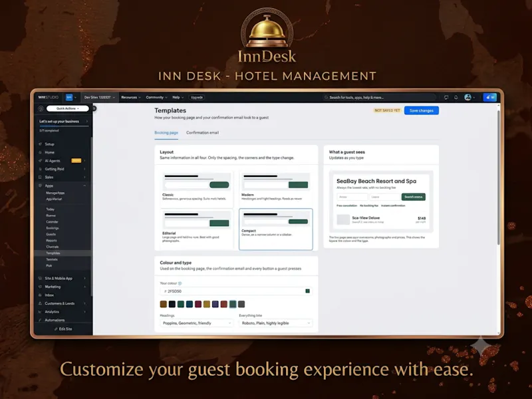Image resolution: width=532 pixels, height=399 pixels.
Task: Open Templates in the sidebar
Action: click(x=53, y=253)
